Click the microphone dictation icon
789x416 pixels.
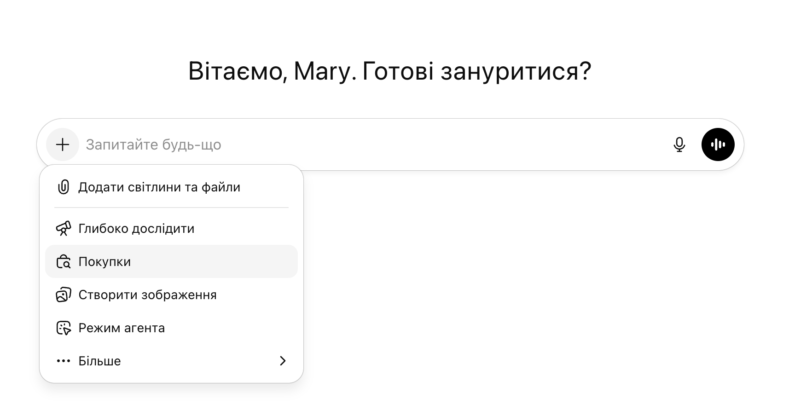pyautogui.click(x=679, y=145)
